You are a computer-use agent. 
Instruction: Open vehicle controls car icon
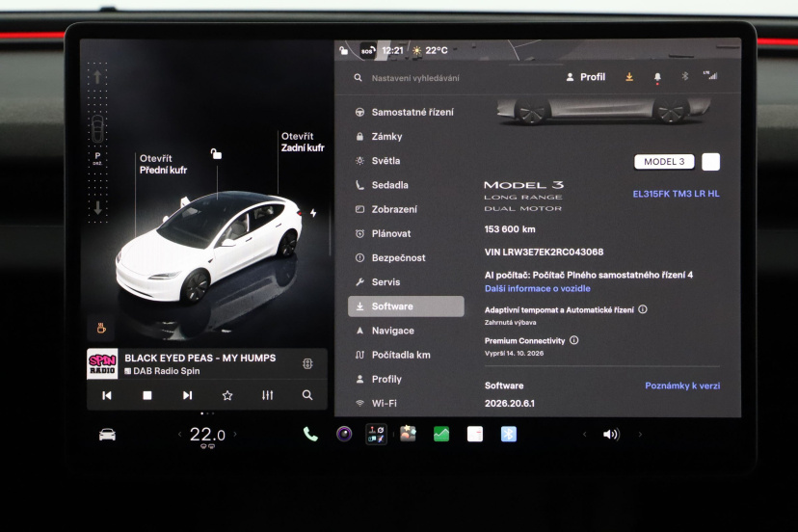click(x=107, y=435)
